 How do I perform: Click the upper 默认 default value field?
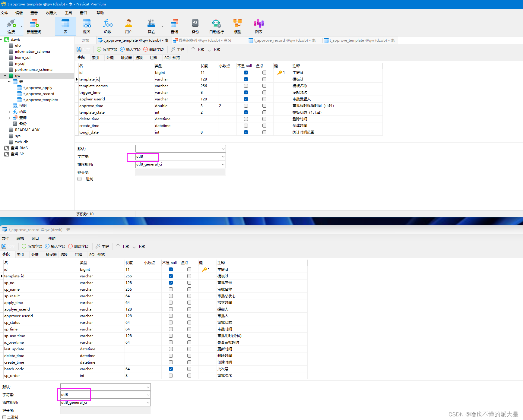tap(180, 149)
